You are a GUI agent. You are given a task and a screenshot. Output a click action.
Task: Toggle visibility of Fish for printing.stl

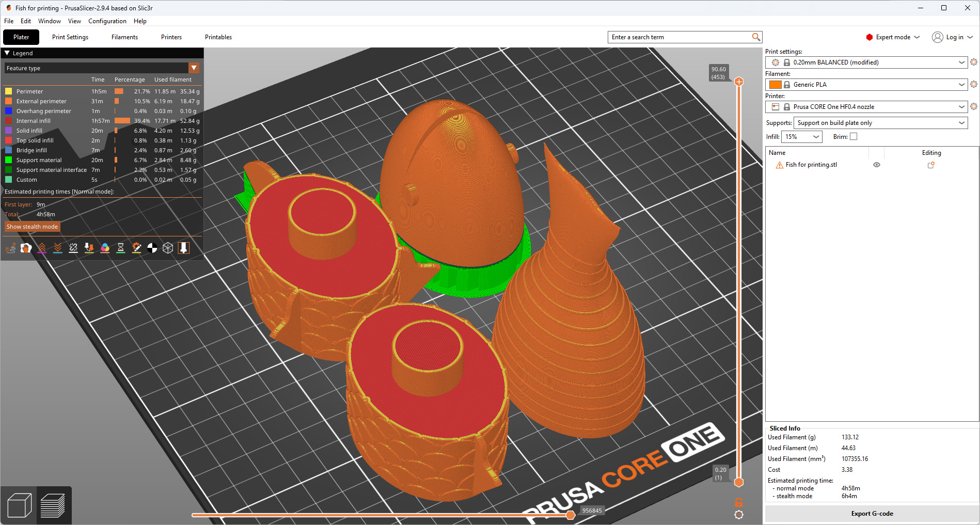coord(877,165)
